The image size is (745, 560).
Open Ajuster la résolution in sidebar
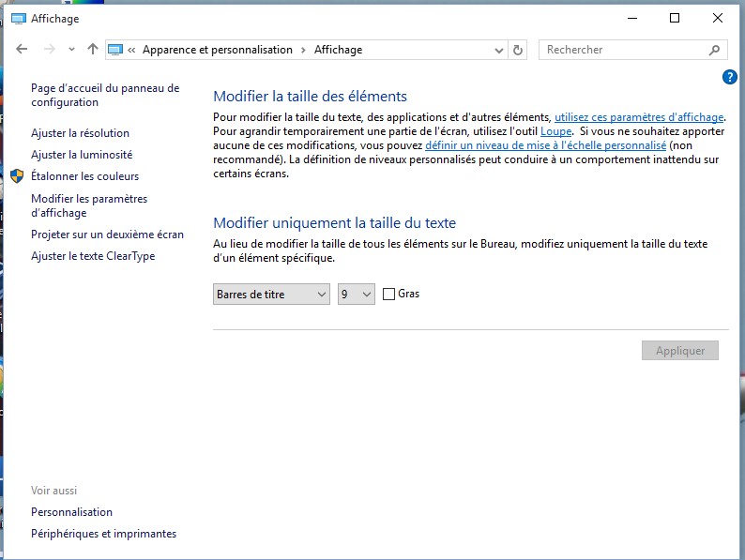tap(80, 133)
